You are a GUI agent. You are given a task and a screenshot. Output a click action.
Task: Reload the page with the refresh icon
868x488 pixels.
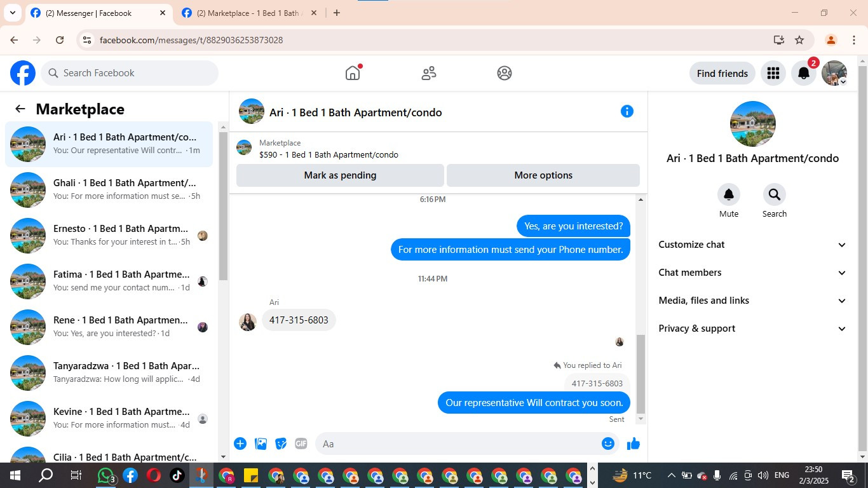point(60,40)
